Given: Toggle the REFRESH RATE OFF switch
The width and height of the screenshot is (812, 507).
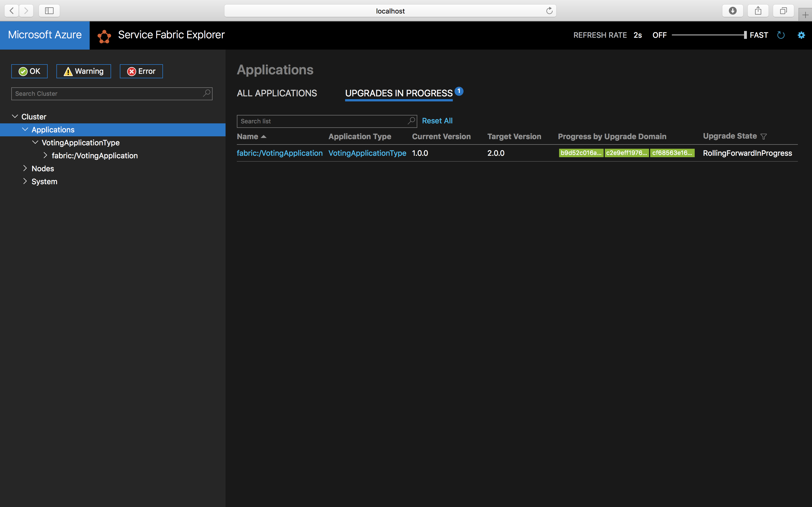Looking at the screenshot, I should (659, 35).
